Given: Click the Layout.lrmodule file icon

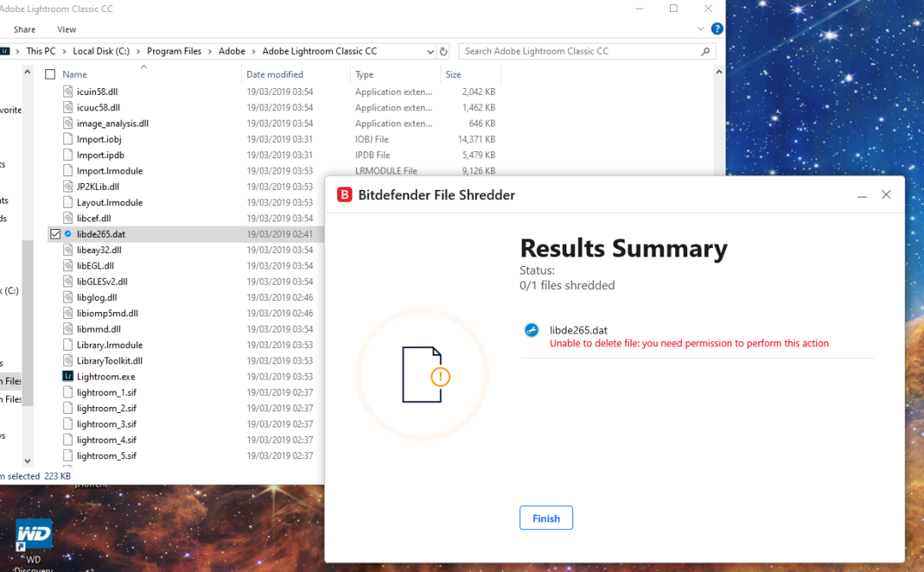Looking at the screenshot, I should tap(68, 202).
